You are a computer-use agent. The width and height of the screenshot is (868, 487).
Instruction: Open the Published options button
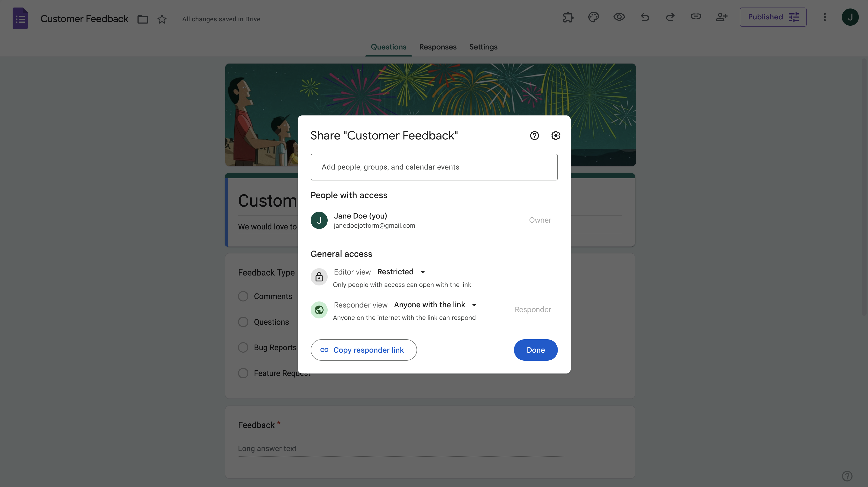(773, 17)
